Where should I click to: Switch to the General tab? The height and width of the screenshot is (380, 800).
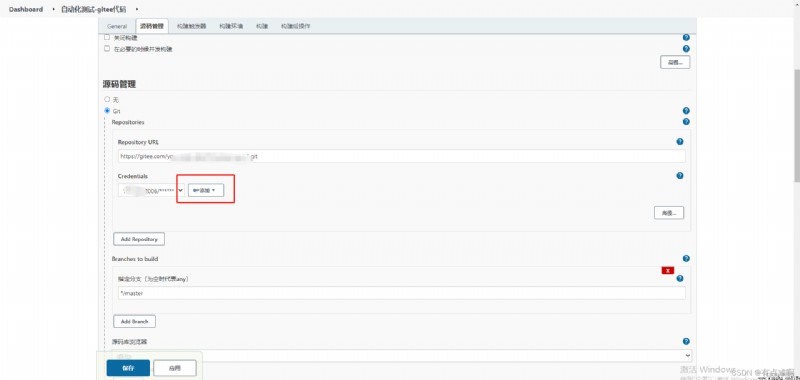coord(117,26)
